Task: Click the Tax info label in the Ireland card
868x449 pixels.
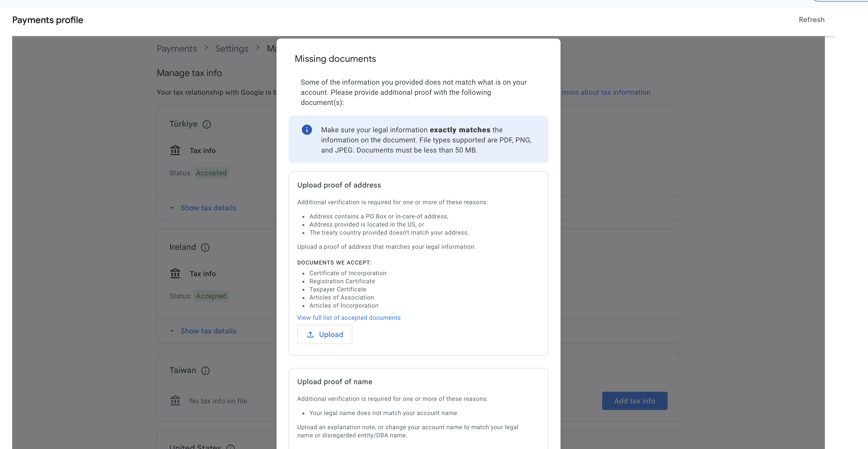Action: pyautogui.click(x=202, y=274)
